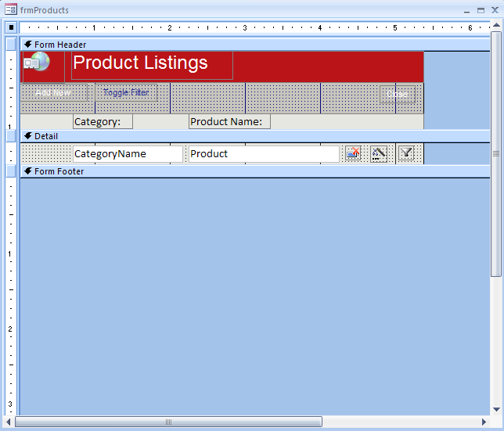Click the vertical scrollbar thumb
Screen dimensions: 504x431
(x=496, y=154)
